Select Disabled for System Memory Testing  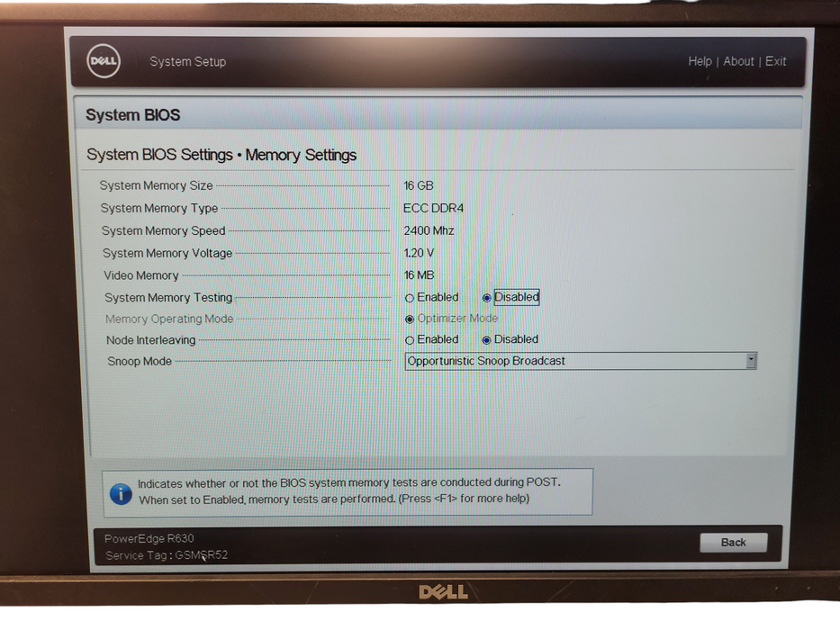[486, 298]
